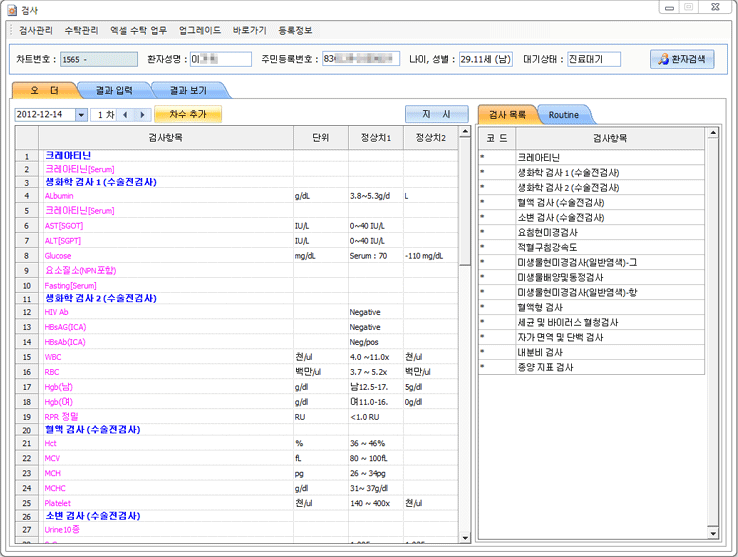Click the 검사 window icon in title bar
This screenshot has height=557, width=738.
coord(14,8)
